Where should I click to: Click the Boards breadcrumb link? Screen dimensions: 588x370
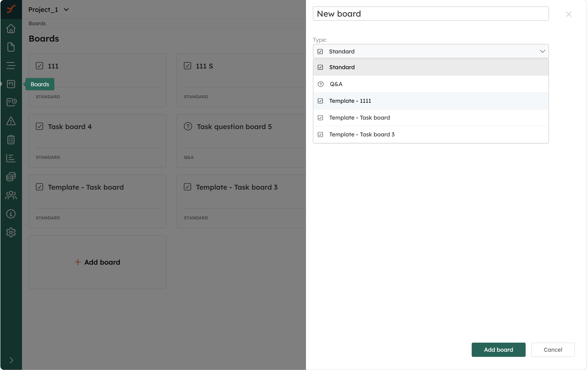point(37,23)
